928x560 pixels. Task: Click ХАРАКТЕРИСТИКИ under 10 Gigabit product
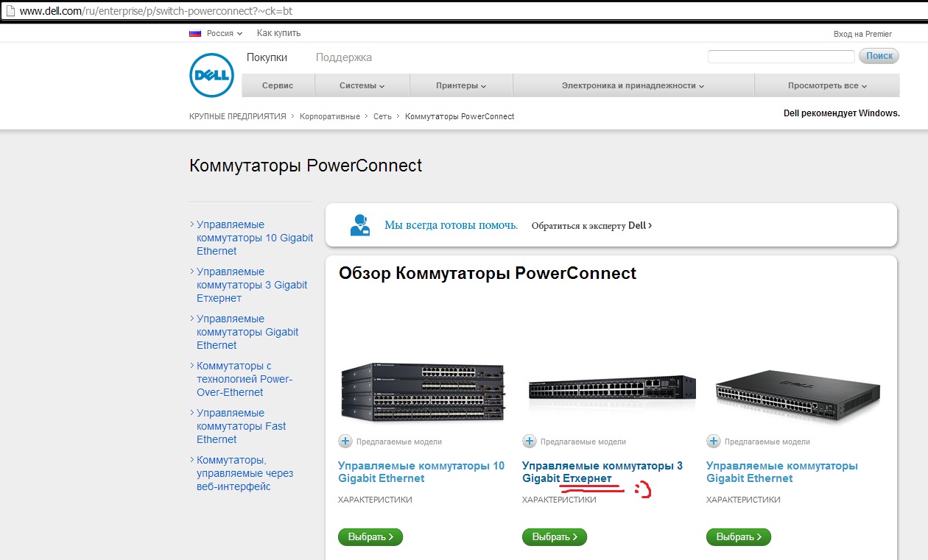click(375, 500)
